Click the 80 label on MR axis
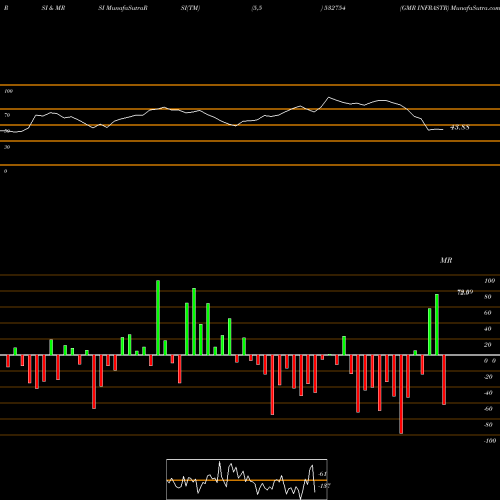 point(488,297)
